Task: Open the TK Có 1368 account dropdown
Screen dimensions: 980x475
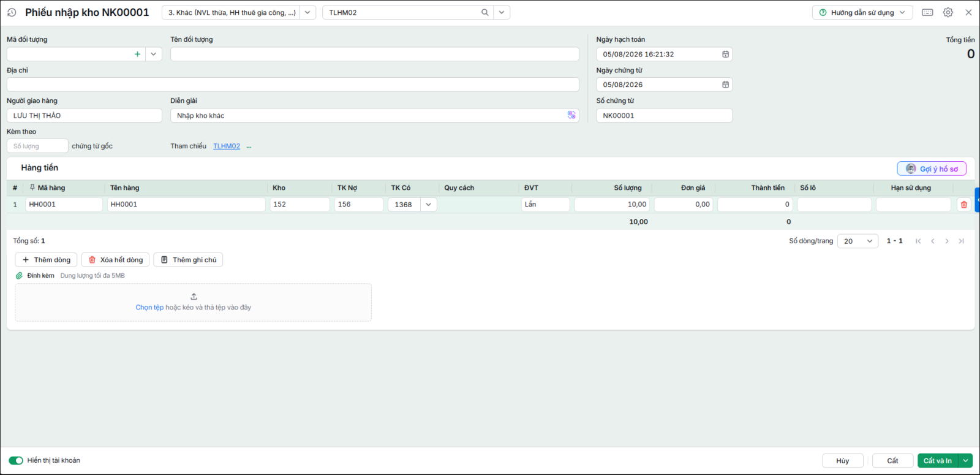Action: 428,205
